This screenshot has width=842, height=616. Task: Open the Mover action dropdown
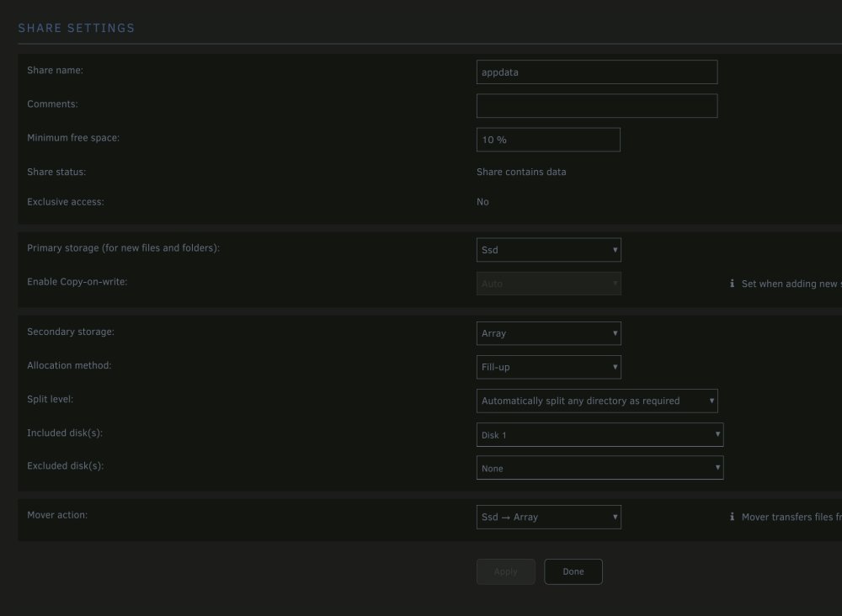click(548, 518)
